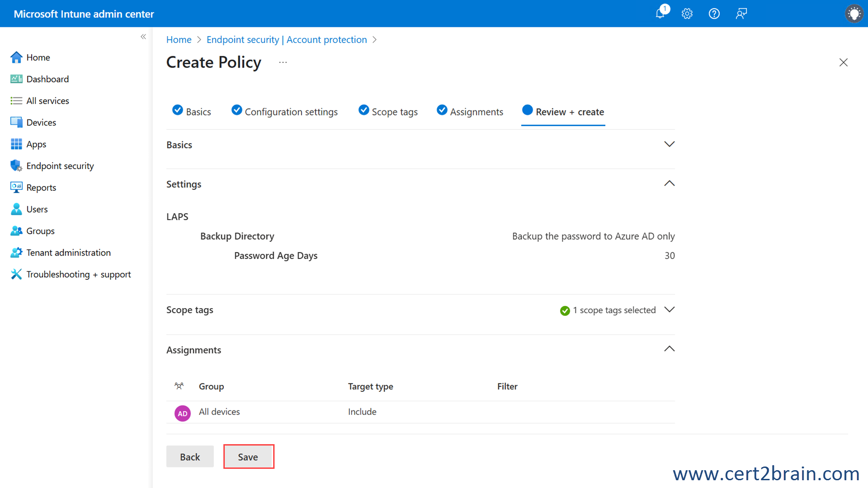Click the Users person icon

[16, 209]
